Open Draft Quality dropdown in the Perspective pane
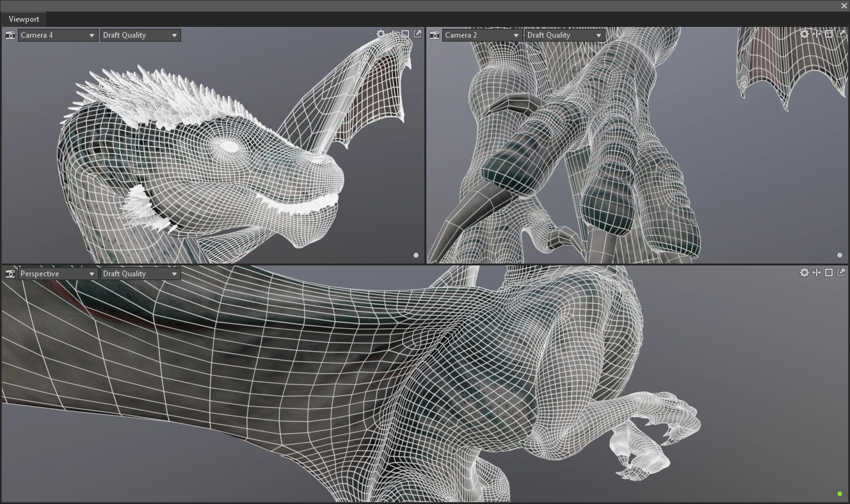This screenshot has width=850, height=504. (140, 274)
